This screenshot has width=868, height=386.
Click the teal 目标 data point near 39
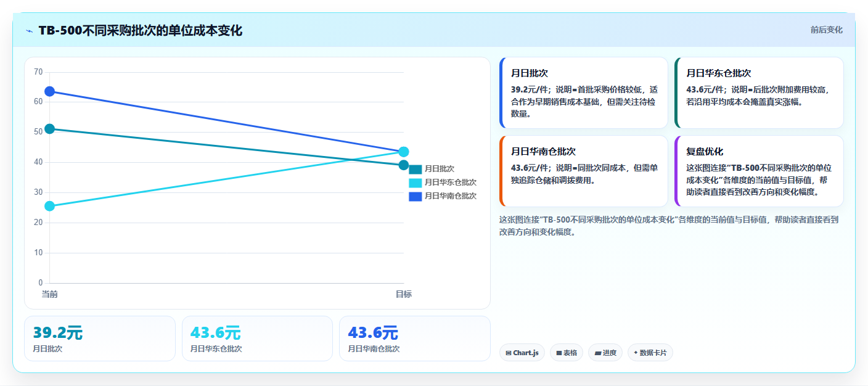click(404, 165)
